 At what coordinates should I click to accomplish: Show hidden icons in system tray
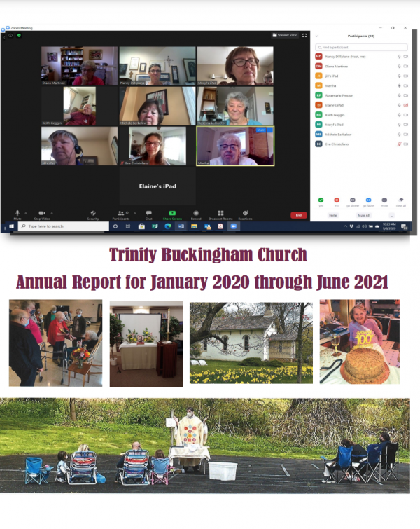[345, 226]
